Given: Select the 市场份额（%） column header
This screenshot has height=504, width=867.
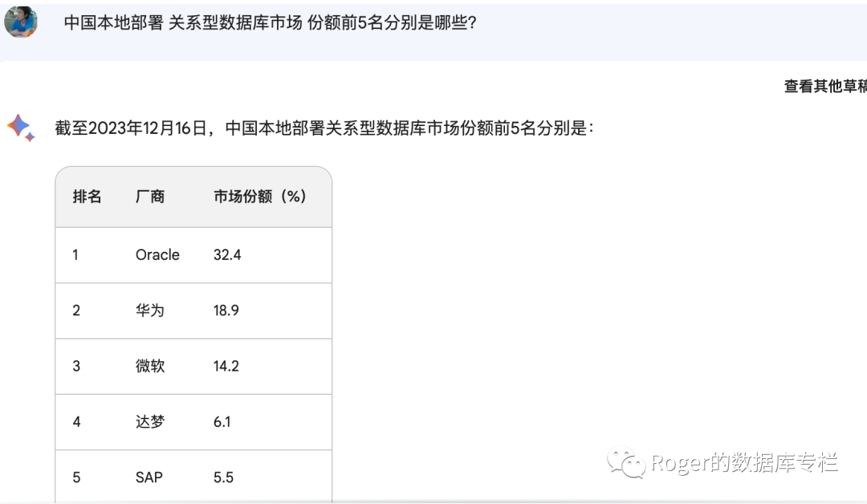Looking at the screenshot, I should click(x=260, y=196).
